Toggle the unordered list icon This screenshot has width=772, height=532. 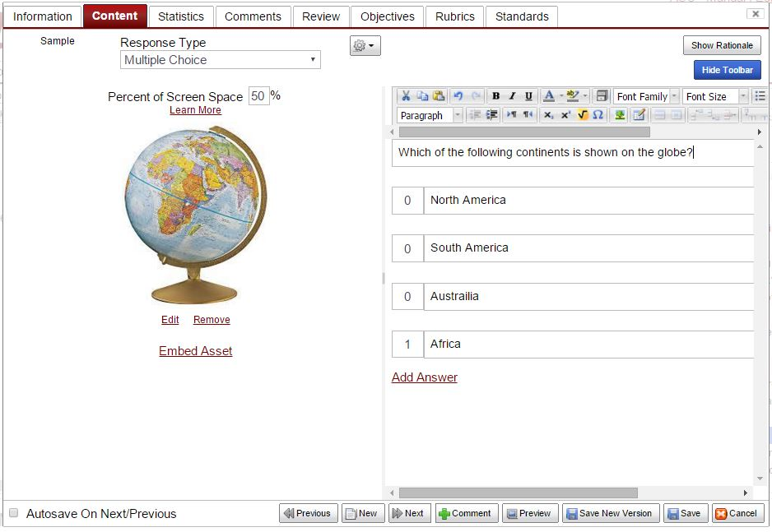point(761,95)
